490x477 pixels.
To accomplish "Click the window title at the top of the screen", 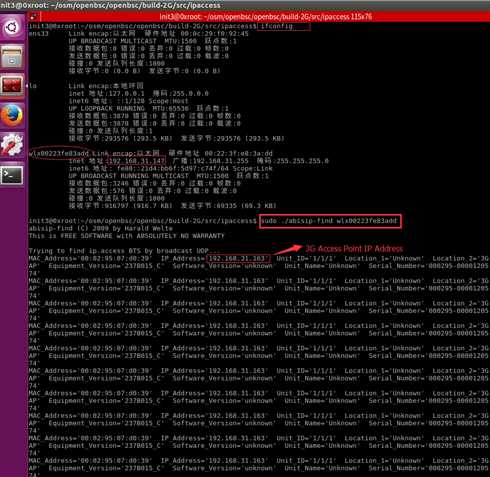I will tap(110, 5).
